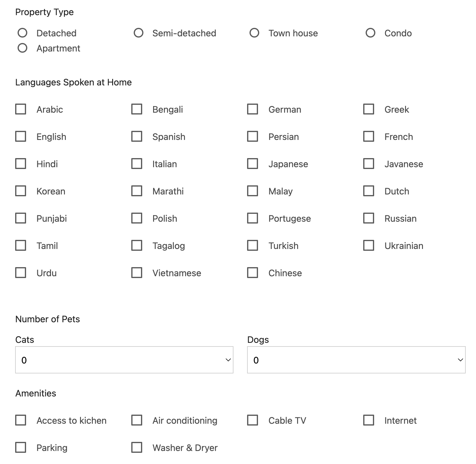Enable the Spanish language checkbox
The height and width of the screenshot is (464, 476).
point(137,136)
